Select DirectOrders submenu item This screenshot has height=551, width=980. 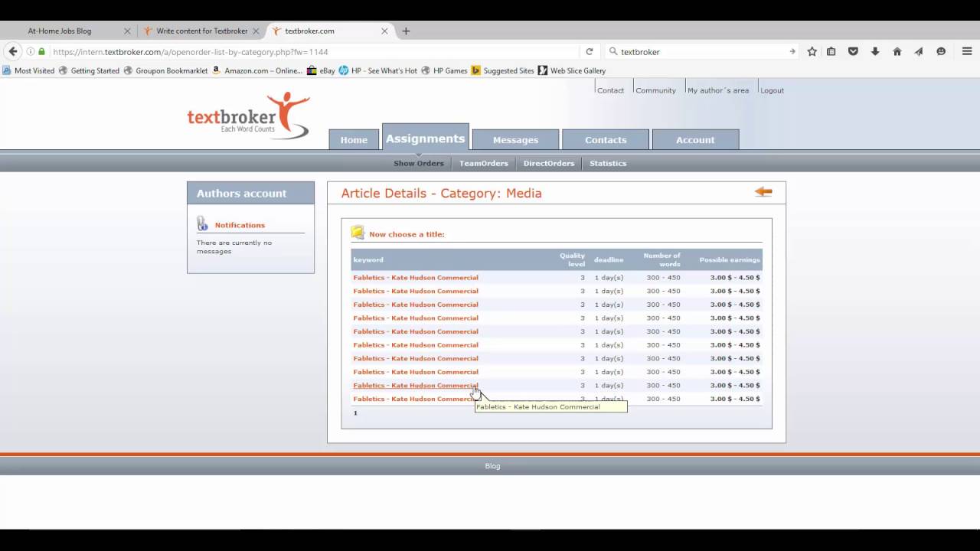[x=549, y=163]
